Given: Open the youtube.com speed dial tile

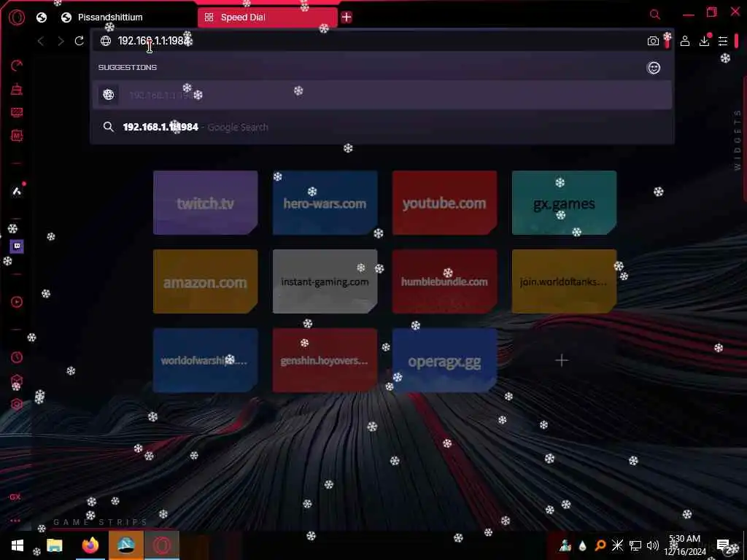Looking at the screenshot, I should [444, 203].
